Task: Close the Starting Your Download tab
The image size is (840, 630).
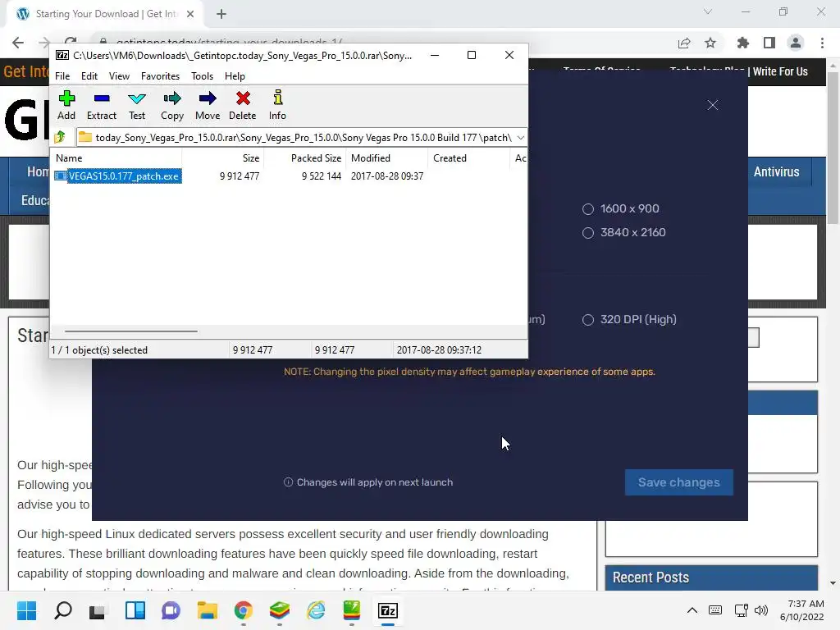Action: (x=190, y=14)
